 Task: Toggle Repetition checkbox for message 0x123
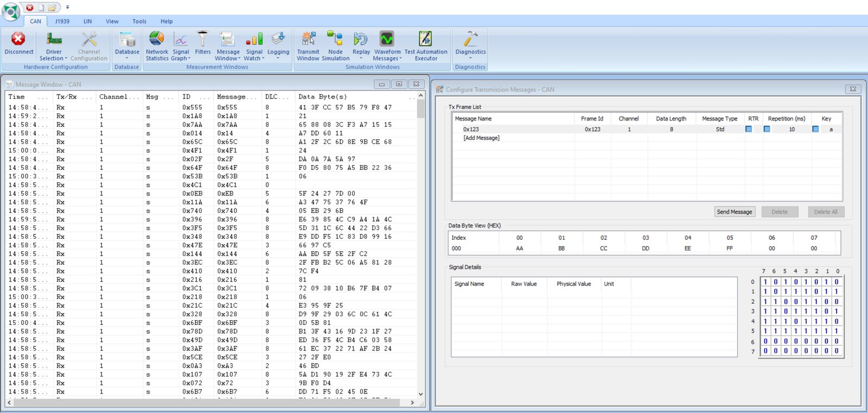(767, 129)
